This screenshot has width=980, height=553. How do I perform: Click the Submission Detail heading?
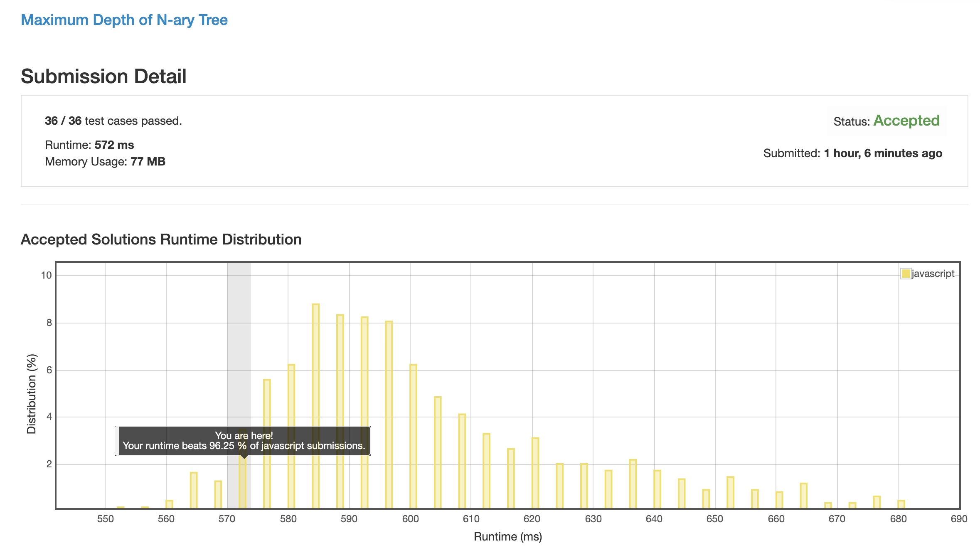[103, 77]
